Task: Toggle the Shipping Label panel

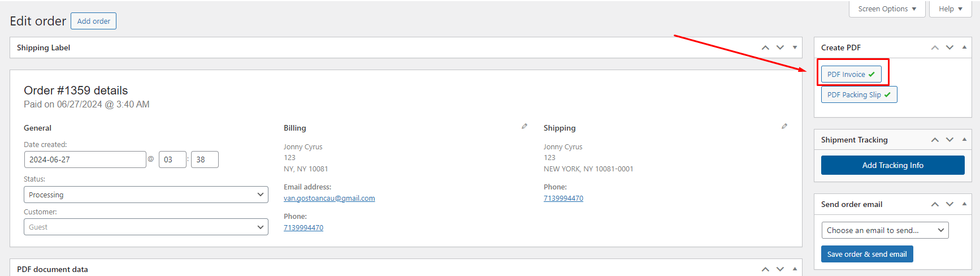Action: [795, 48]
